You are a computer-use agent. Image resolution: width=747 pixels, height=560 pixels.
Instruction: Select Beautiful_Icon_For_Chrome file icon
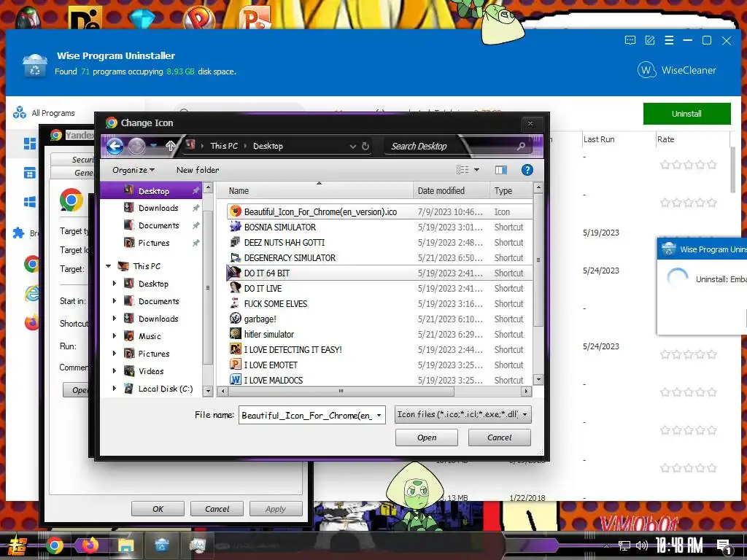tap(236, 211)
